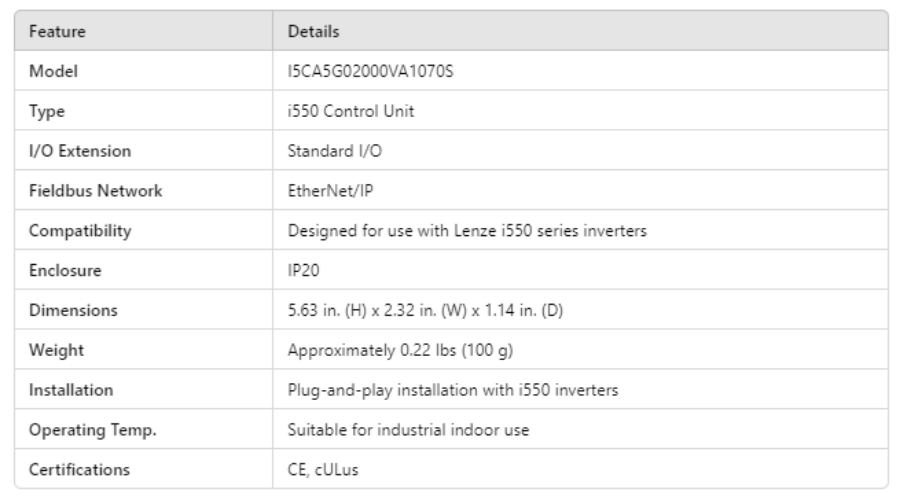Click the Feature column header
Viewport: 900px width, 500px height.
click(57, 32)
